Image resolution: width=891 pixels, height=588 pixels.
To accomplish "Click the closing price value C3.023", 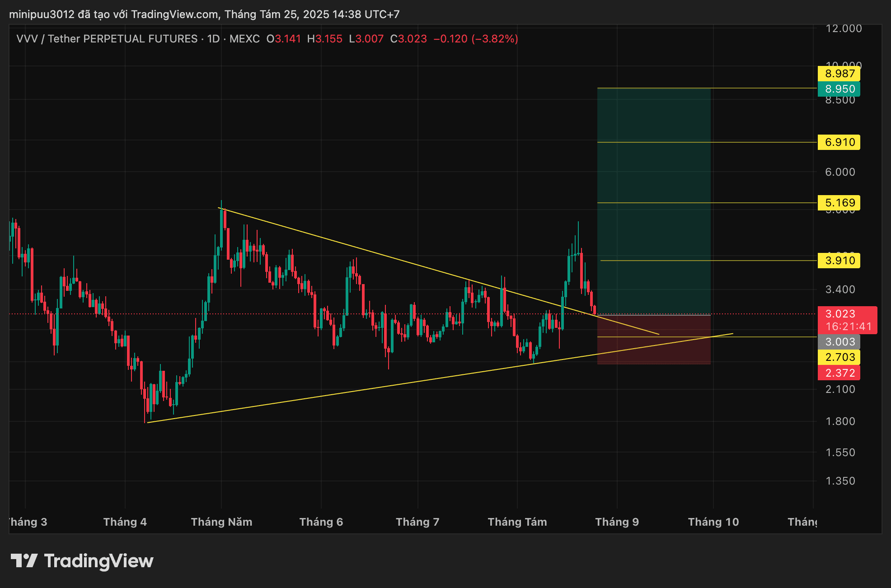I will click(408, 39).
